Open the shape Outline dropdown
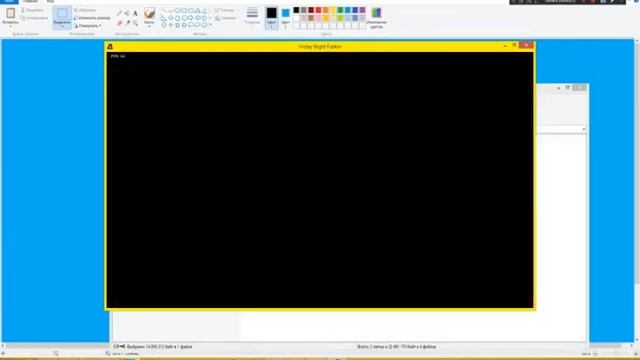 224,10
